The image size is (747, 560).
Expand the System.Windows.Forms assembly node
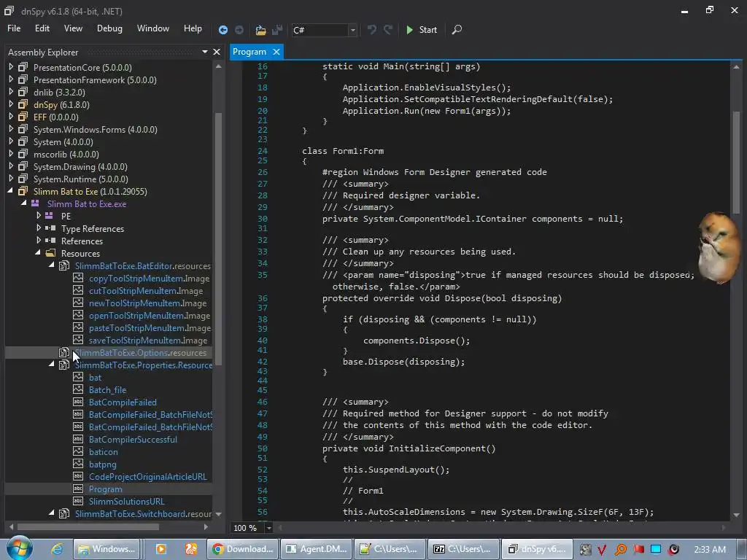point(11,129)
